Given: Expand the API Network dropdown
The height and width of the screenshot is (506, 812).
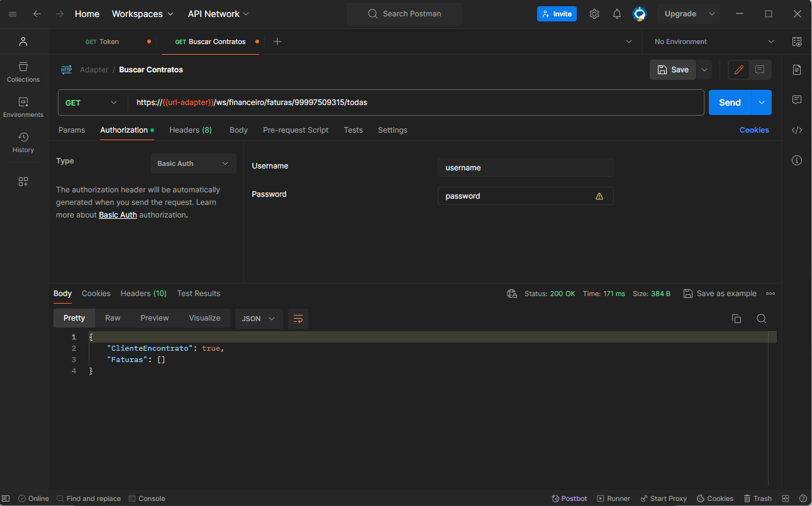Looking at the screenshot, I should (218, 14).
